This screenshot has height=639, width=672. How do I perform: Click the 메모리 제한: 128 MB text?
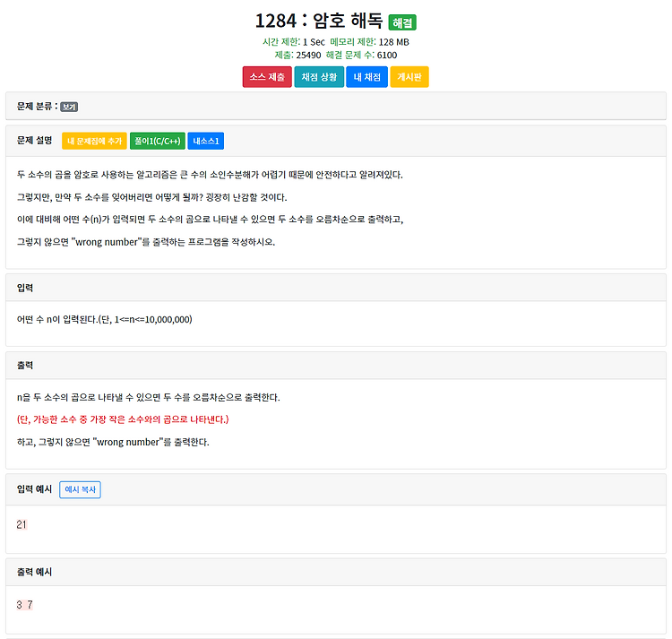click(x=369, y=42)
